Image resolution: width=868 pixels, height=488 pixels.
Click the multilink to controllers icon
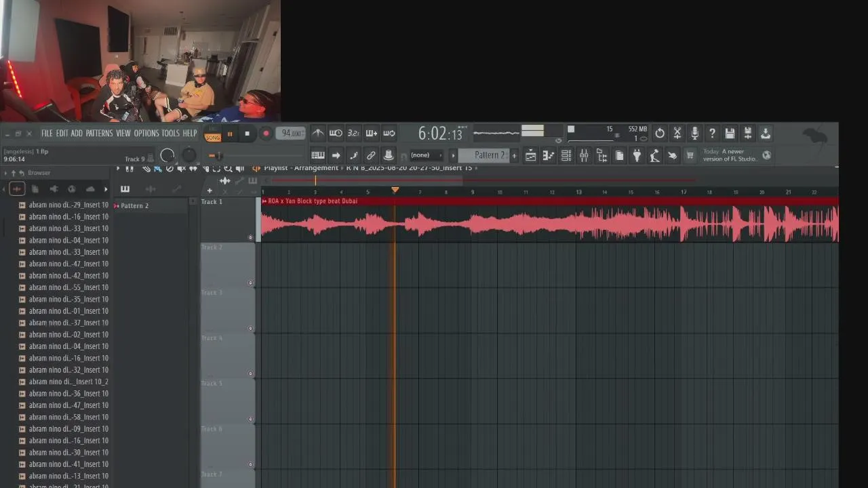click(x=389, y=155)
